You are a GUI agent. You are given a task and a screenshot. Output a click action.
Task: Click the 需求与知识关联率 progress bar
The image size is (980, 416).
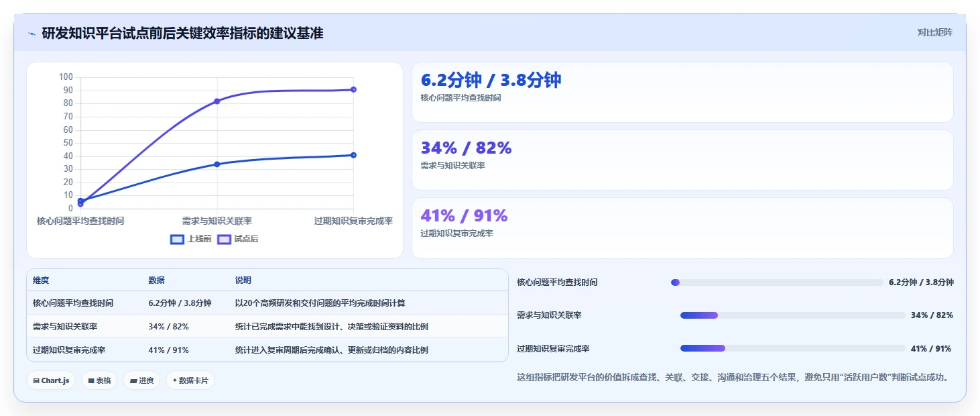[x=793, y=315]
